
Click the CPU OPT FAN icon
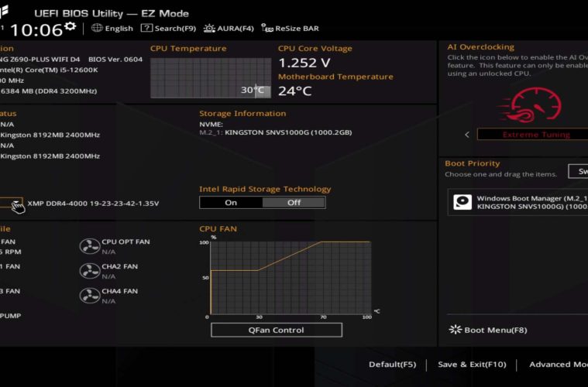(90, 246)
